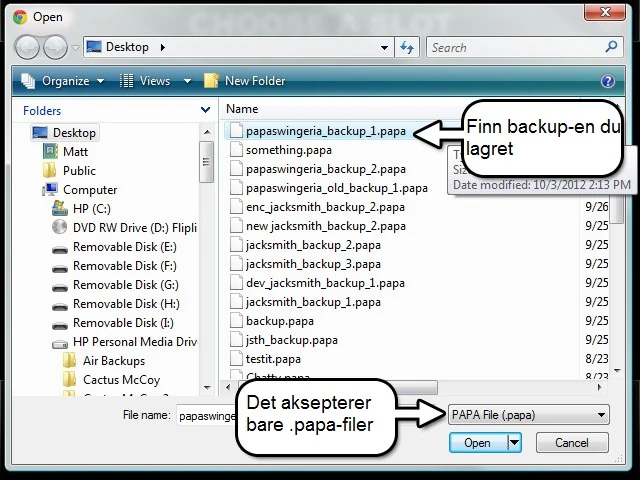Open the Air Backups folder
Image resolution: width=640 pixels, height=480 pixels.
(104, 361)
